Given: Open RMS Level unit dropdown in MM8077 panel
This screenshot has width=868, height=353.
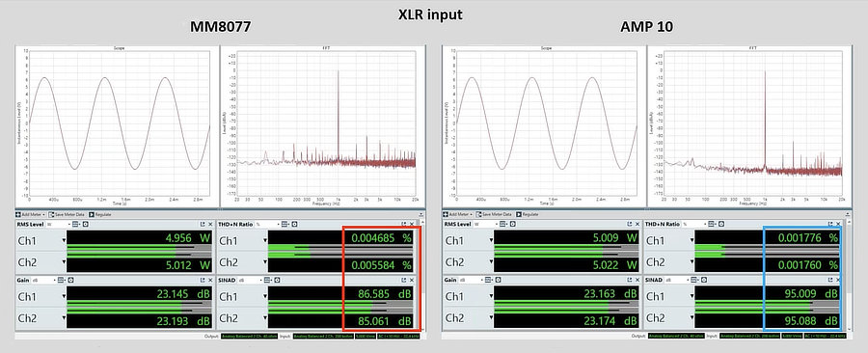Looking at the screenshot, I should [x=58, y=224].
